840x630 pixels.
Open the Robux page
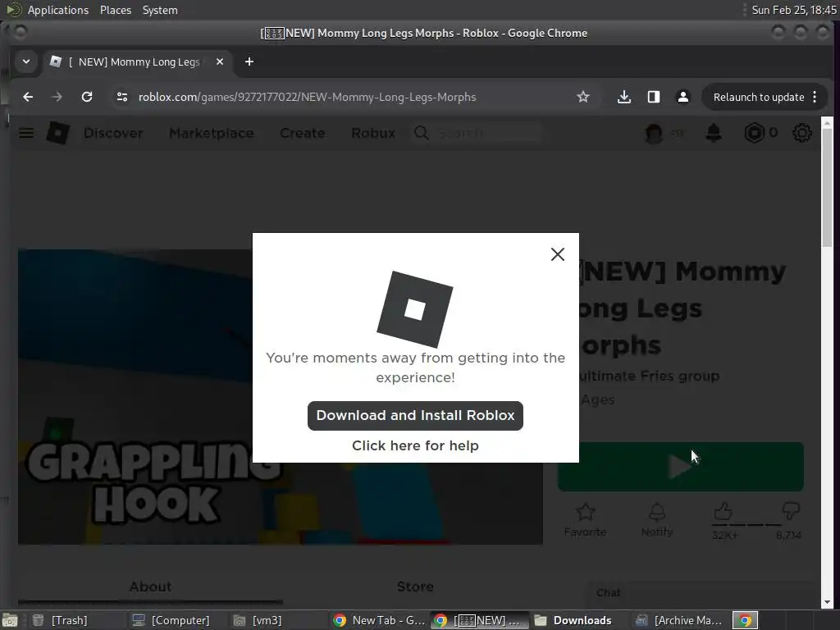(373, 133)
